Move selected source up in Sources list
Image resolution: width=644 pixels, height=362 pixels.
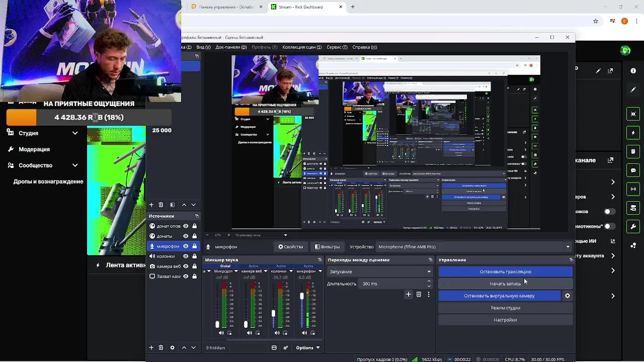click(184, 347)
